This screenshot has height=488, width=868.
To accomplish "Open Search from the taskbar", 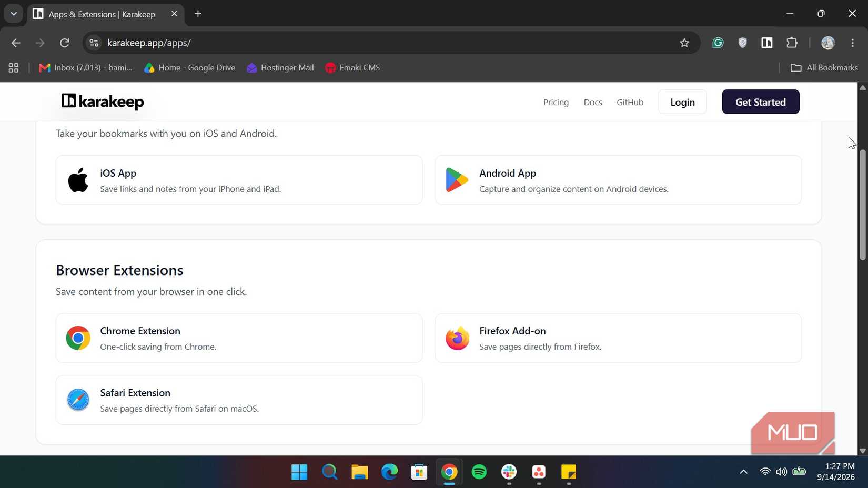I will (329, 472).
